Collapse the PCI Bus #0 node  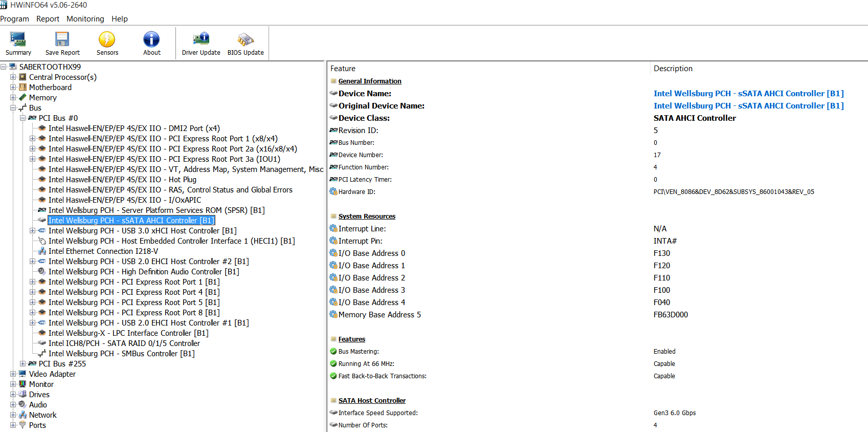23,118
